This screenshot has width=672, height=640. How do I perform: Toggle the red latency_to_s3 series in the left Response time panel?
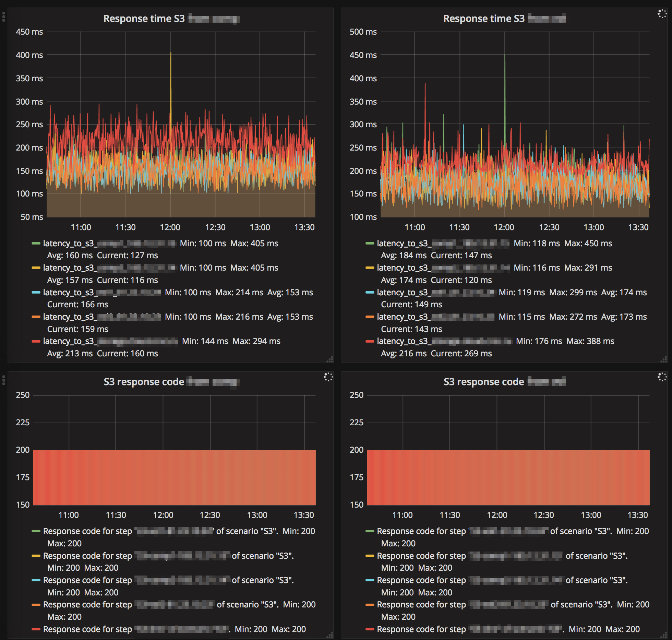coord(111,341)
